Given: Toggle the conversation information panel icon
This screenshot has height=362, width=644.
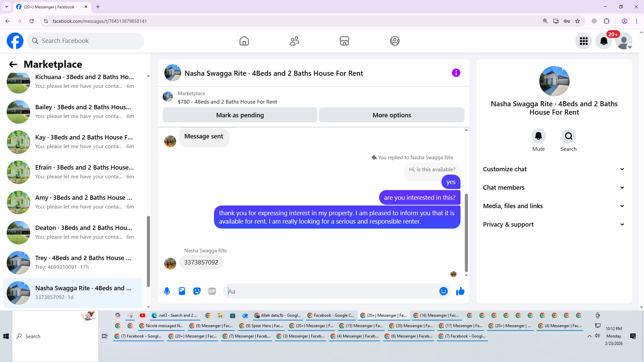Looking at the screenshot, I should [456, 73].
